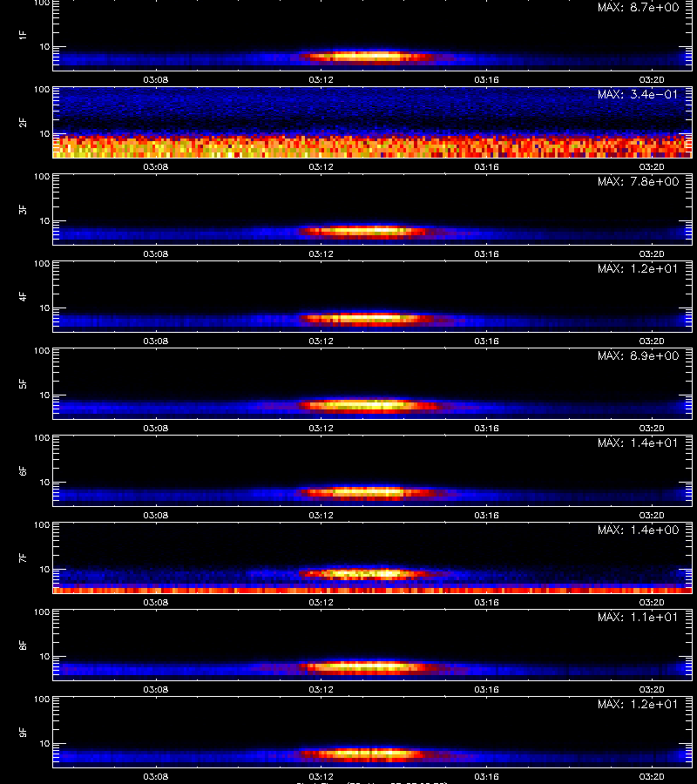Screen dimensions: 697x784
Task: Click the '100' y-axis value of panel 5F
Action: [42, 351]
